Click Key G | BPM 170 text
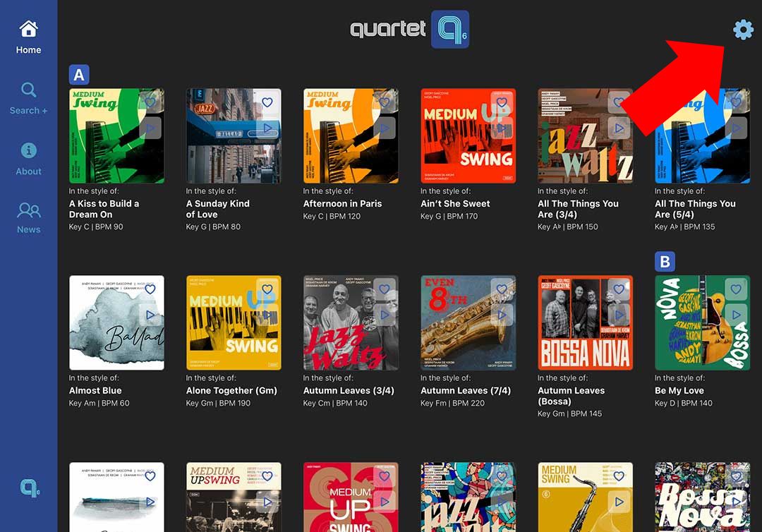The width and height of the screenshot is (762, 532). click(x=449, y=216)
